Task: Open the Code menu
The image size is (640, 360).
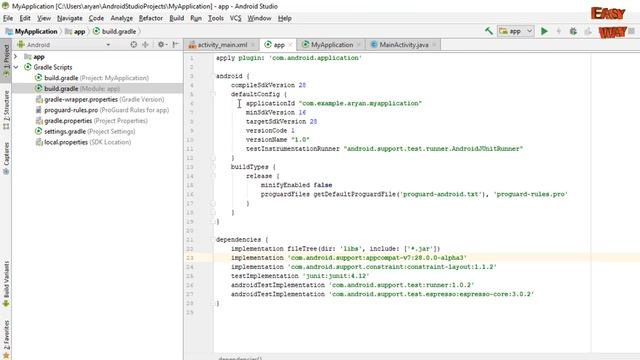Action: (x=96, y=18)
